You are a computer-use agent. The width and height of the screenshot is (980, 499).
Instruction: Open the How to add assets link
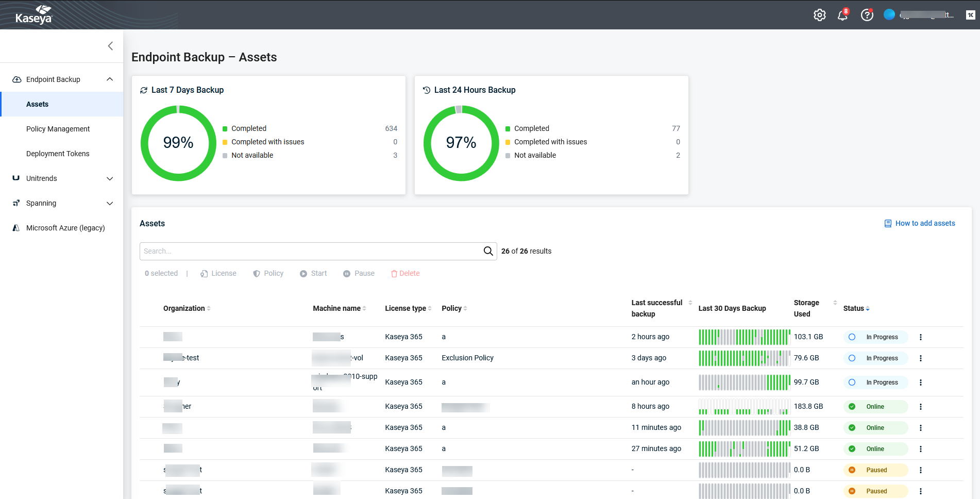coord(925,223)
